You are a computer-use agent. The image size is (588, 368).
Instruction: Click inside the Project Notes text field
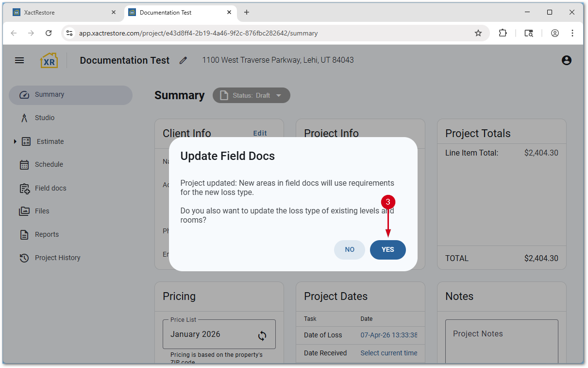(501, 340)
